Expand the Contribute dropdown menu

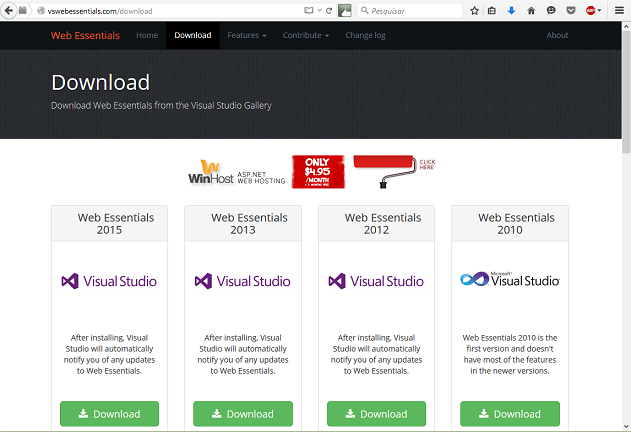coord(306,35)
